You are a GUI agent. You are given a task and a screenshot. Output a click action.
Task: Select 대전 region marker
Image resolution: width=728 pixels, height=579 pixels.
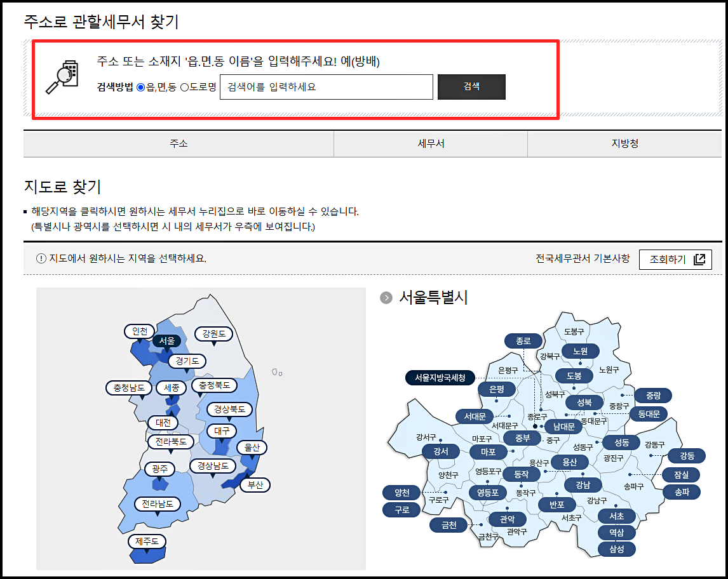pyautogui.click(x=163, y=423)
